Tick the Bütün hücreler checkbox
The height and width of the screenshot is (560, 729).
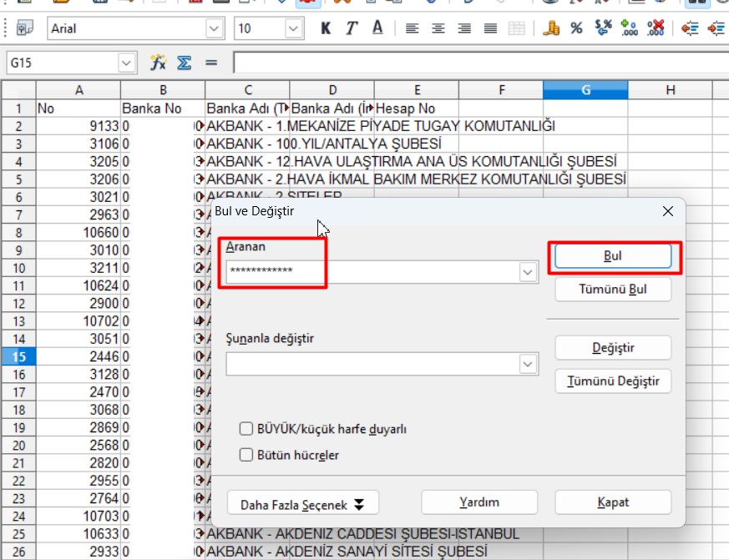(x=246, y=455)
